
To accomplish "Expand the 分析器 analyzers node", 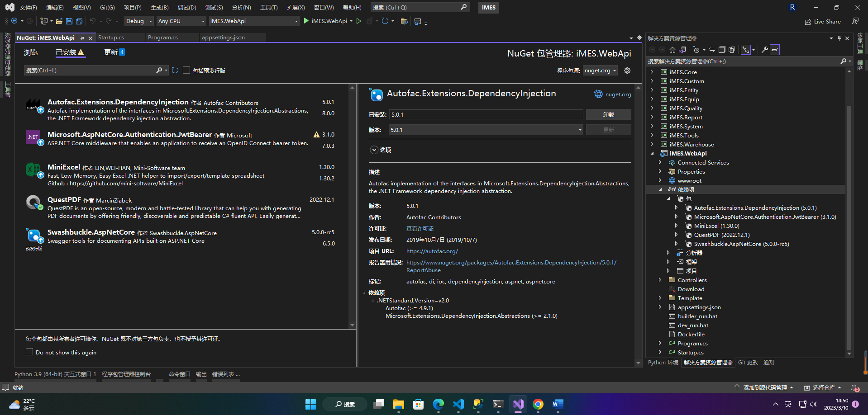I will pos(668,253).
